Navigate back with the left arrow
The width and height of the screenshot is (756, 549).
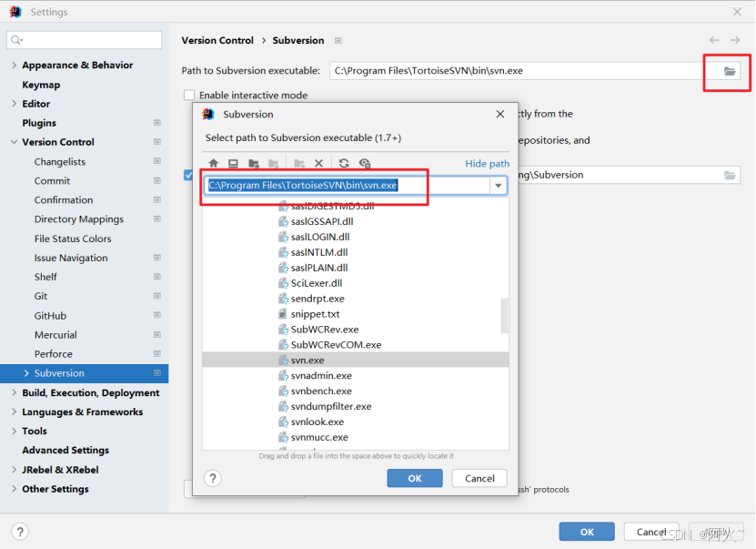tap(714, 40)
